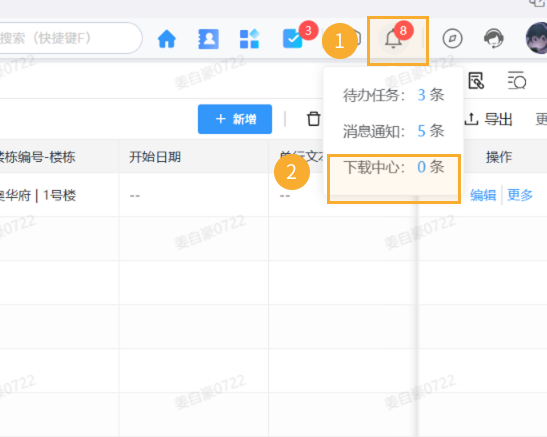Click the notification bell icon
The image size is (547, 437).
(x=393, y=39)
